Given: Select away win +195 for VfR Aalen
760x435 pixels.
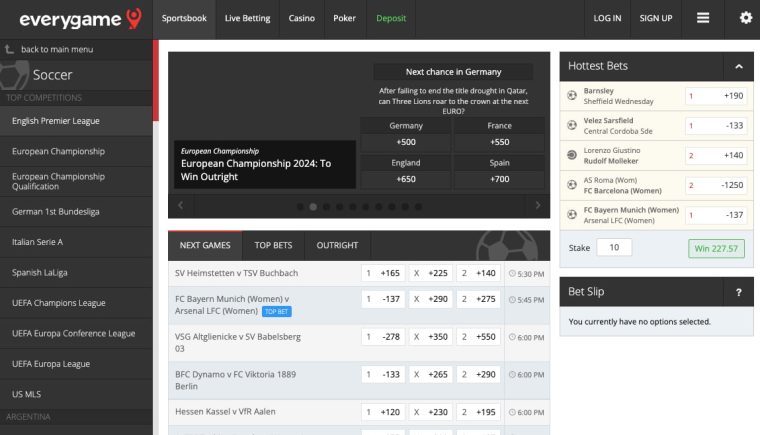Looking at the screenshot, I should pos(478,412).
